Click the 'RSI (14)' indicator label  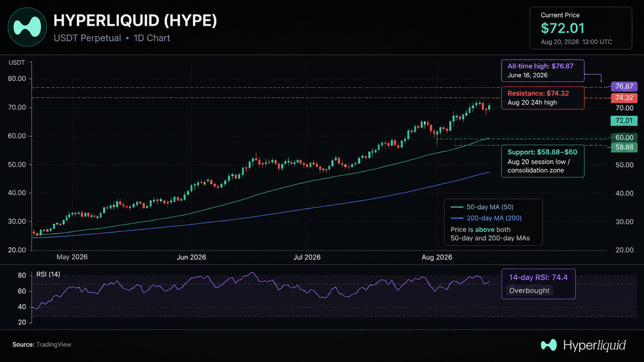48,274
